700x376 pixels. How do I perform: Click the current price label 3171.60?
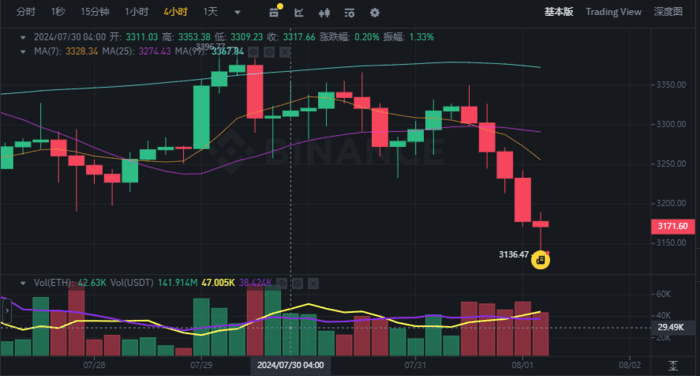click(673, 226)
